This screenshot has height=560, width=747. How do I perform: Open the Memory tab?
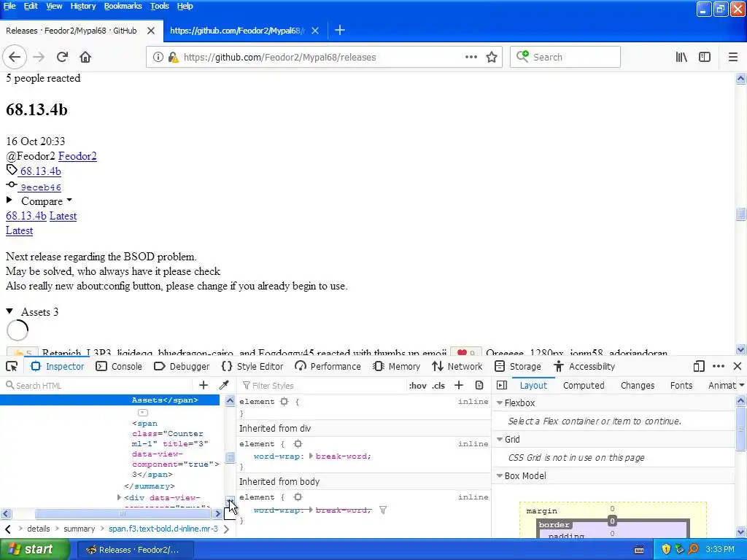click(397, 366)
